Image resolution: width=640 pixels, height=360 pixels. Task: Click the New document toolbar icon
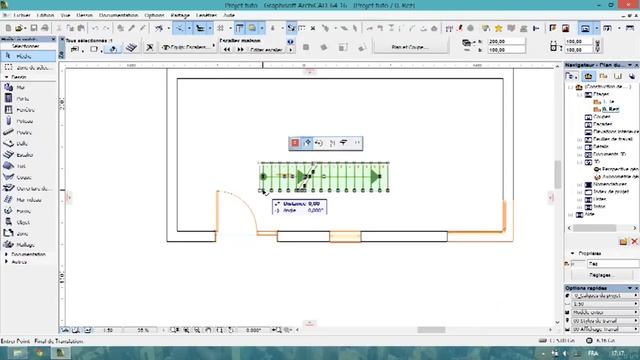coord(8,28)
